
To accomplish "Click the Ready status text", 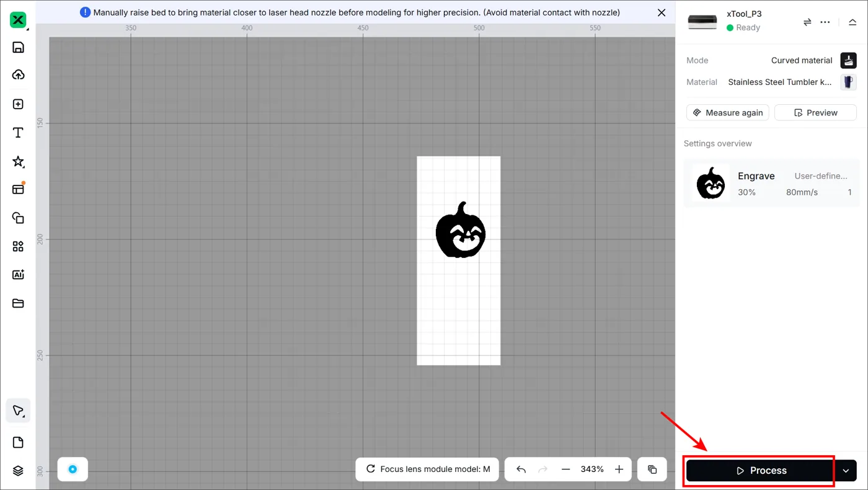I will pyautogui.click(x=748, y=27).
